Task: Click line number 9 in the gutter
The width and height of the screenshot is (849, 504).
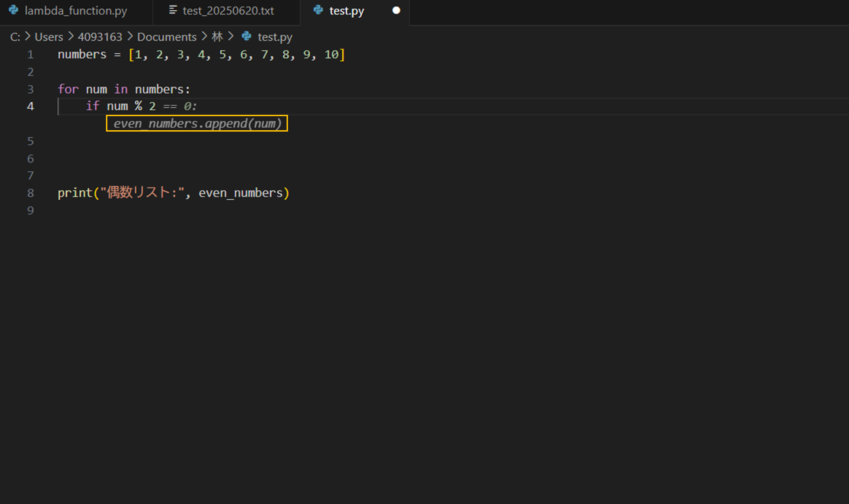Action: coord(30,210)
